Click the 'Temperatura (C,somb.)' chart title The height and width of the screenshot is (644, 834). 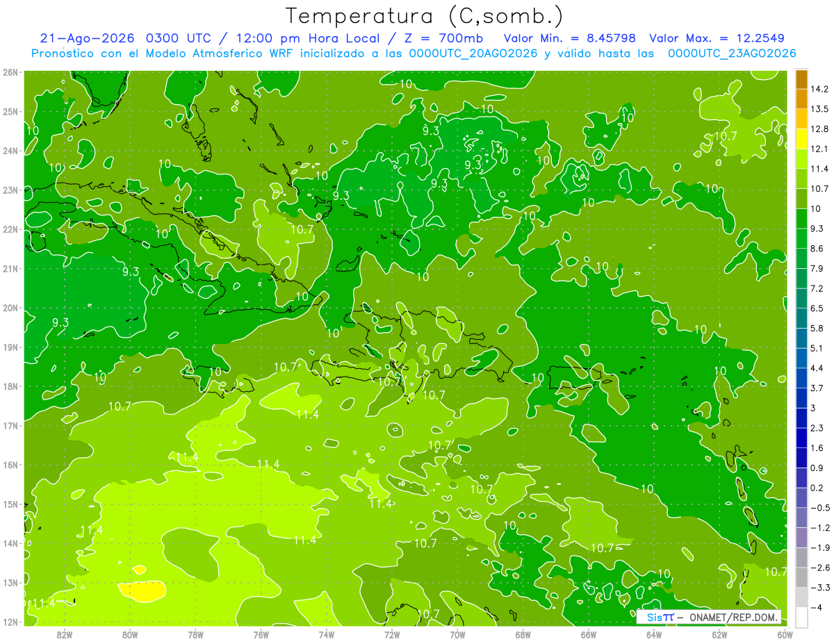point(425,16)
